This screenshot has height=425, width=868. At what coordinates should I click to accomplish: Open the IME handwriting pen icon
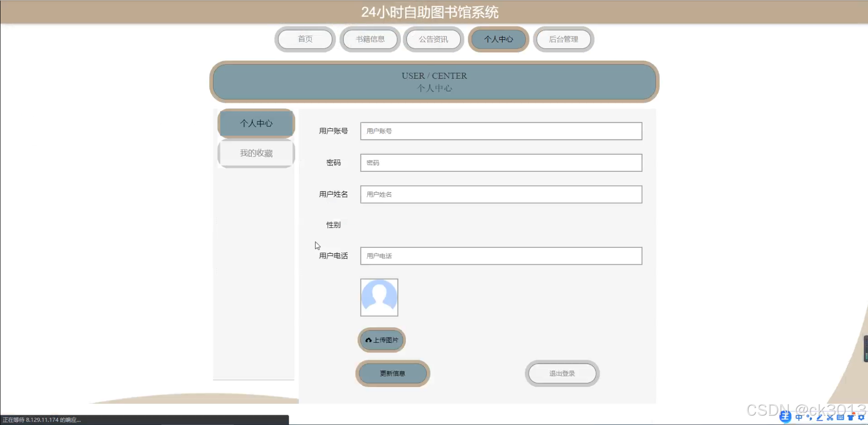point(820,418)
